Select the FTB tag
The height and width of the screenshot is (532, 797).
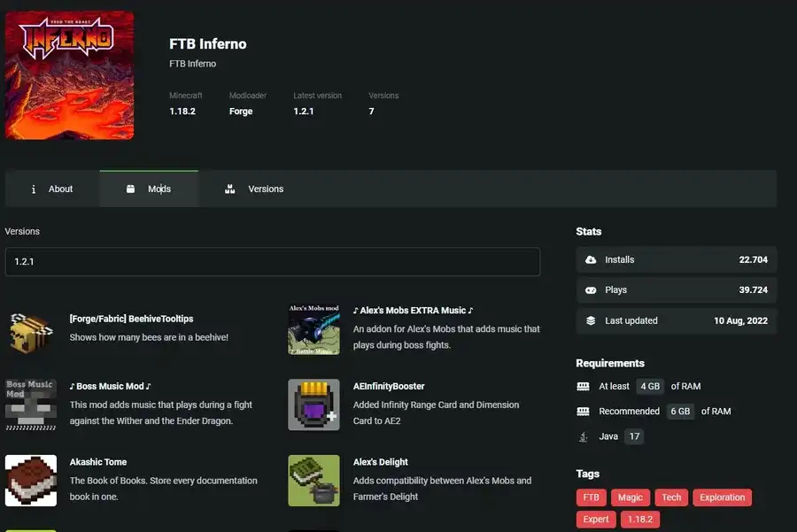point(592,497)
